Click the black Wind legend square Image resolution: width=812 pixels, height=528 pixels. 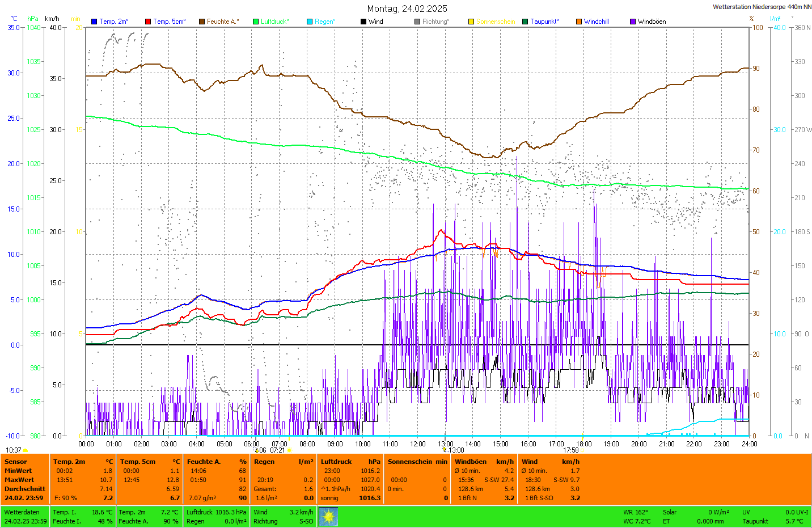point(363,22)
